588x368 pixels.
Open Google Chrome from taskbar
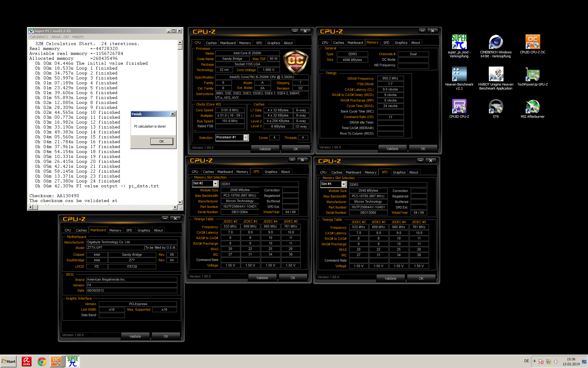[x=42, y=362]
